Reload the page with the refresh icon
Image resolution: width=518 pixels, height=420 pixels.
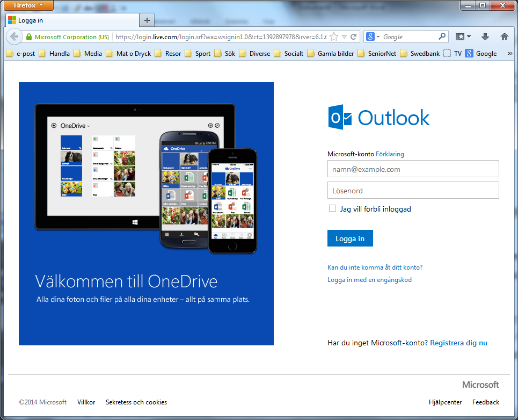click(x=354, y=37)
